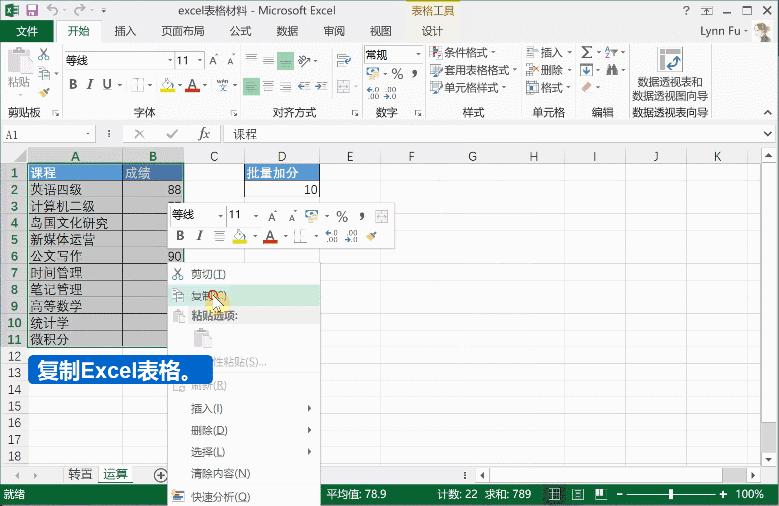
Task: Click Italic in the floating mini toolbar
Action: (199, 236)
